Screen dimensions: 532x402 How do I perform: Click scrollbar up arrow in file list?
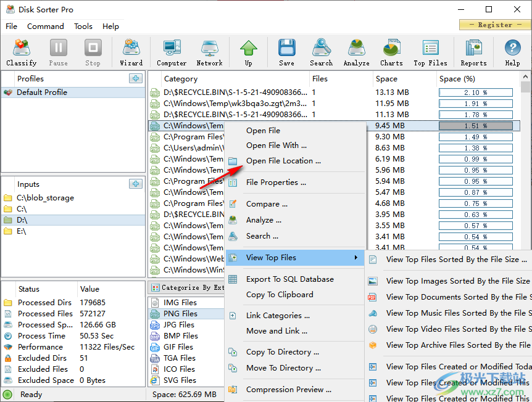click(526, 76)
